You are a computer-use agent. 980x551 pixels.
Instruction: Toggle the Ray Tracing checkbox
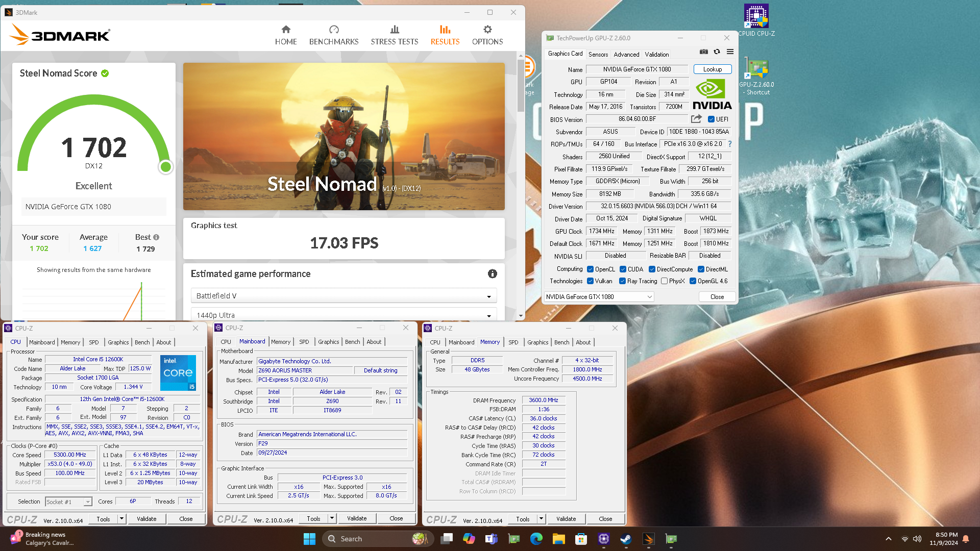[x=622, y=281]
